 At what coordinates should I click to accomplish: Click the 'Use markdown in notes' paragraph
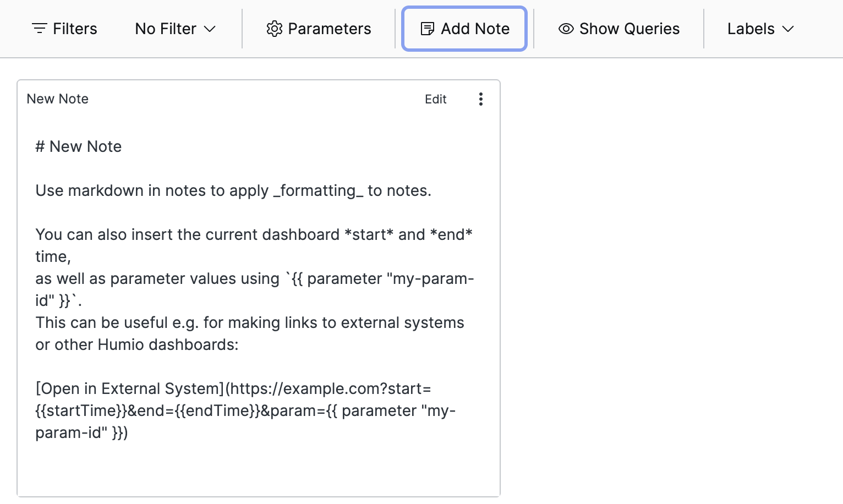(233, 190)
